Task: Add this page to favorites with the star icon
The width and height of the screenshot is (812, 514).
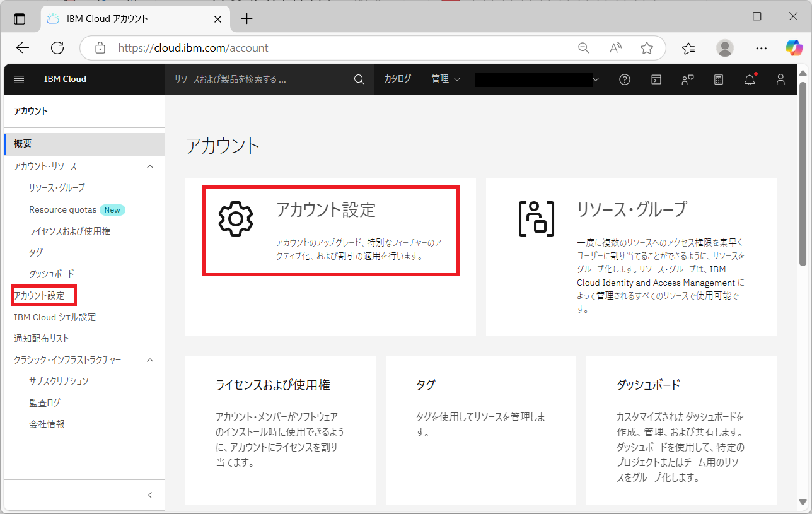Action: click(647, 47)
